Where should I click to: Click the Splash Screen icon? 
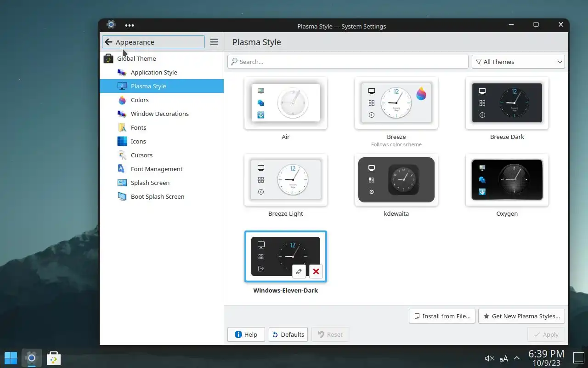(122, 183)
